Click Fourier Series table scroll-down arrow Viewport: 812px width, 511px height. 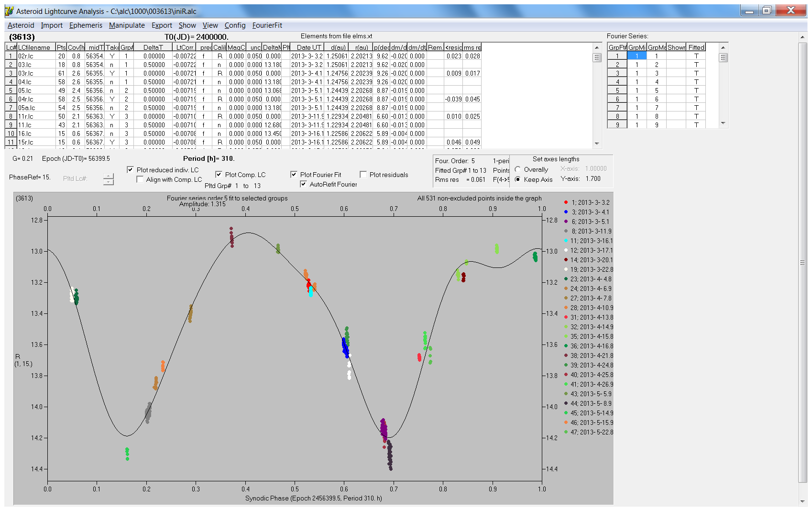(x=723, y=123)
